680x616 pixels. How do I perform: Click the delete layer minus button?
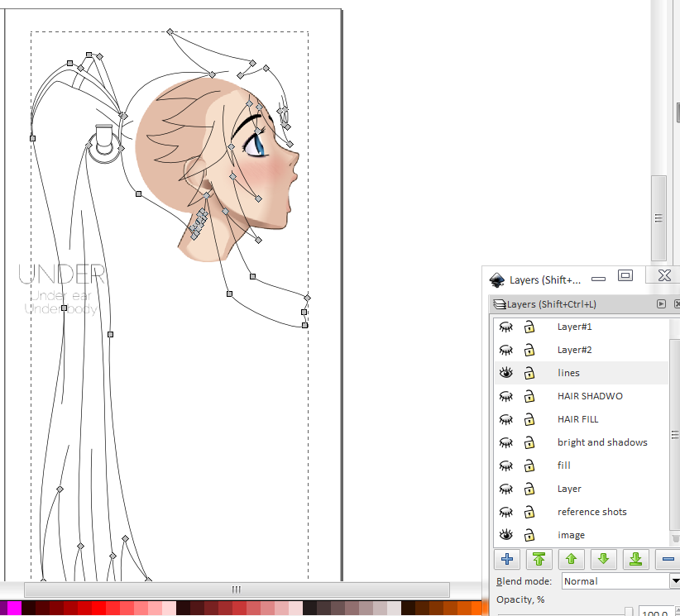point(668,559)
